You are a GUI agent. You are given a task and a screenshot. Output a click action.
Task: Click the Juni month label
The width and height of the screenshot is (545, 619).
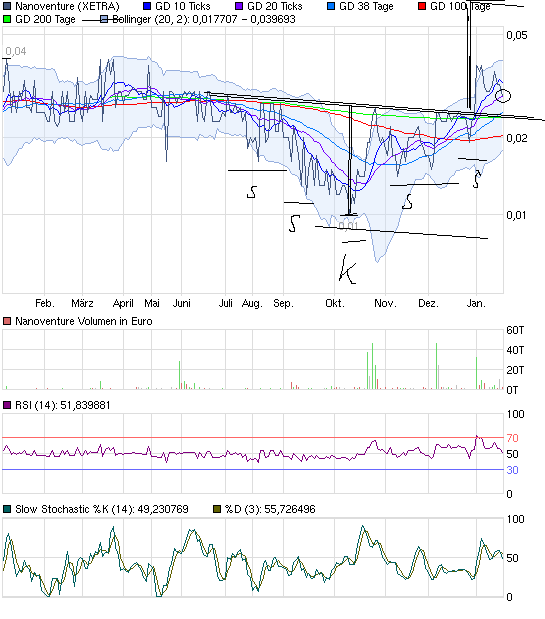coord(182,303)
